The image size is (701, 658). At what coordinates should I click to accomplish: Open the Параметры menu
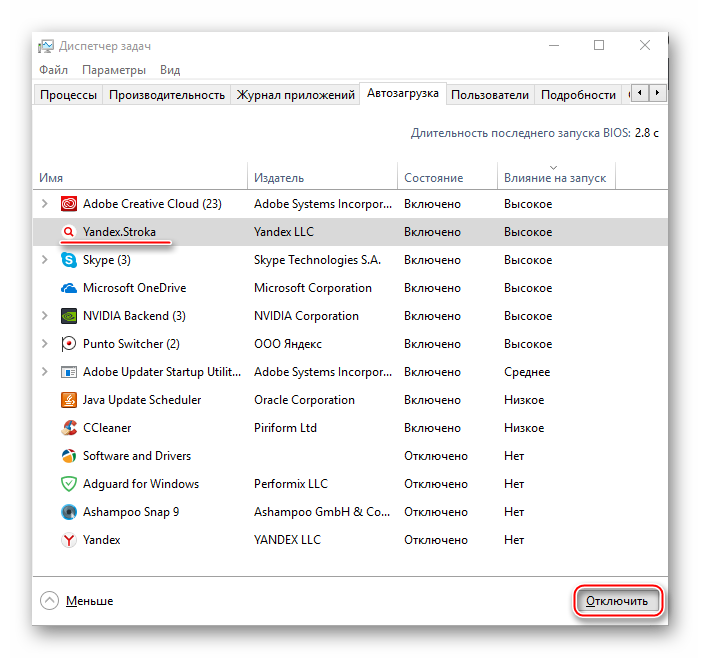[114, 70]
